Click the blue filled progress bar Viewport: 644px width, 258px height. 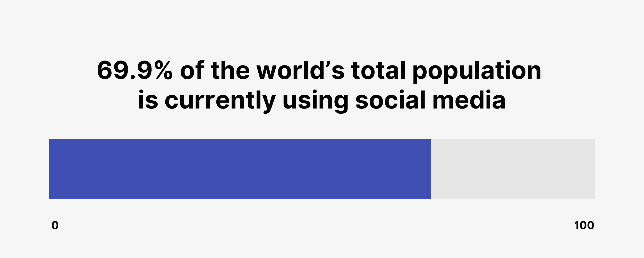[x=240, y=169]
